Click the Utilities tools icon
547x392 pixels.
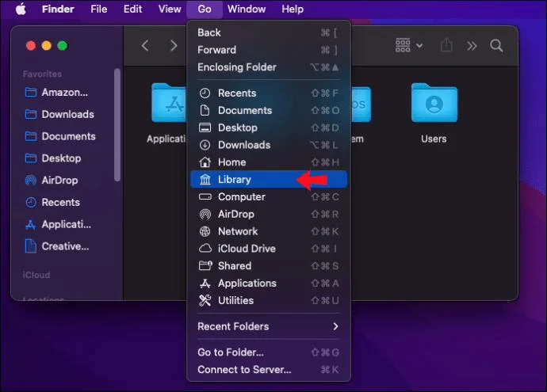pyautogui.click(x=205, y=300)
